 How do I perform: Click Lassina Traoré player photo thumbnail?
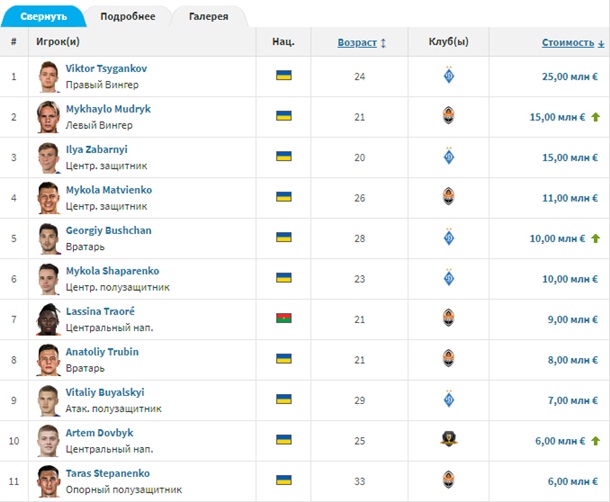tap(49, 319)
